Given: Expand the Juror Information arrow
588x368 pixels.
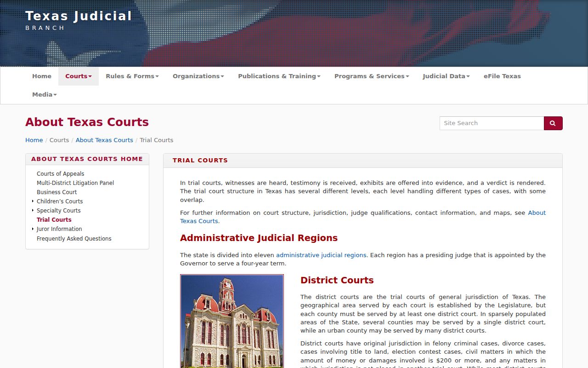Looking at the screenshot, I should point(33,229).
